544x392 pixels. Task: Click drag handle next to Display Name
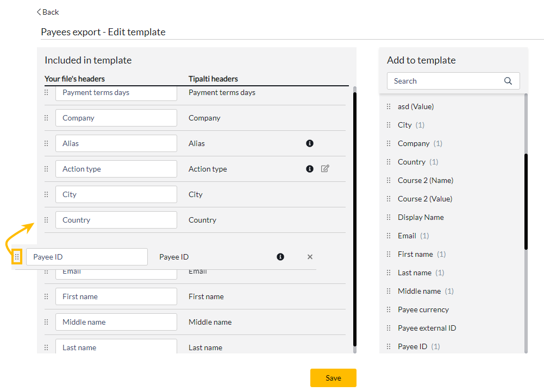(389, 217)
